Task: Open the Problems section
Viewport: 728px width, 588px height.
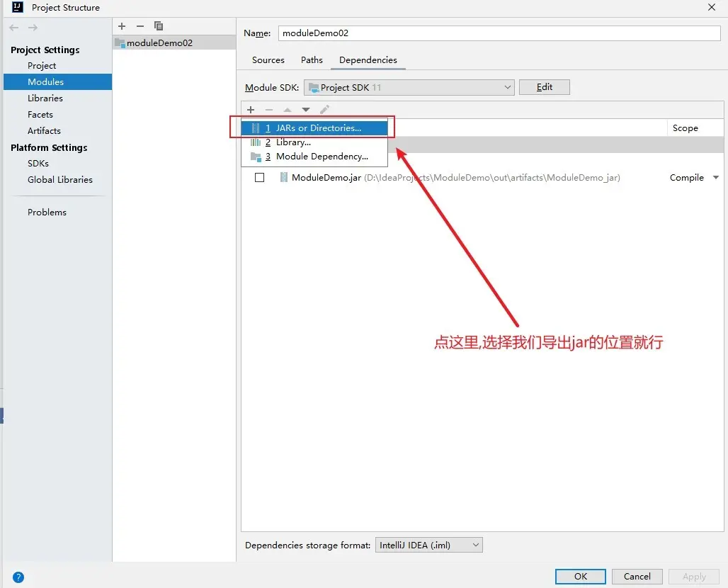Action: [x=57, y=213]
